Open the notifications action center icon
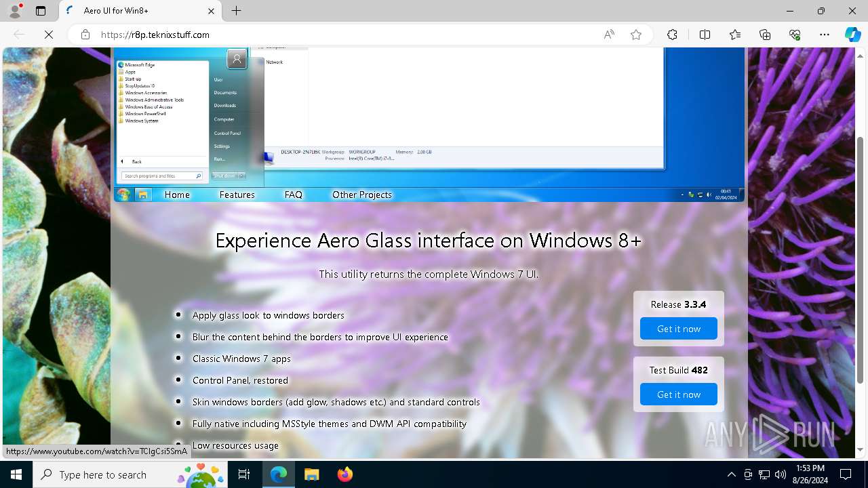868x488 pixels. pos(846,474)
